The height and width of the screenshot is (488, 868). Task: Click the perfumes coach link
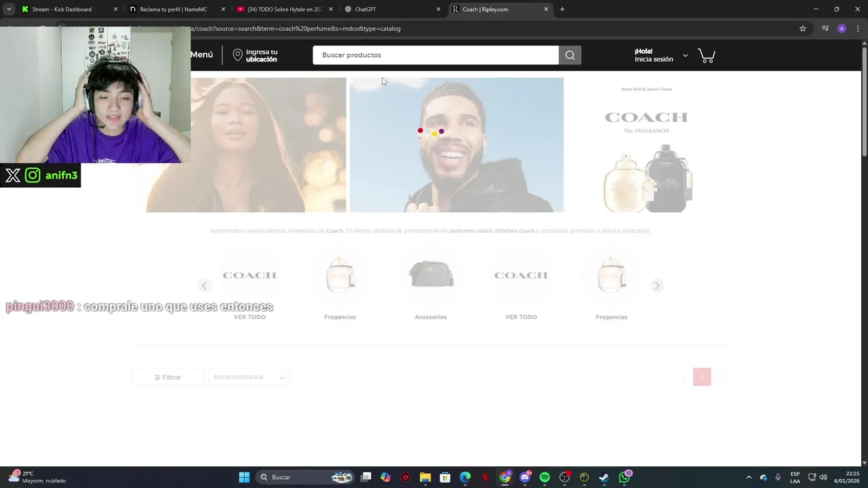[471, 231]
